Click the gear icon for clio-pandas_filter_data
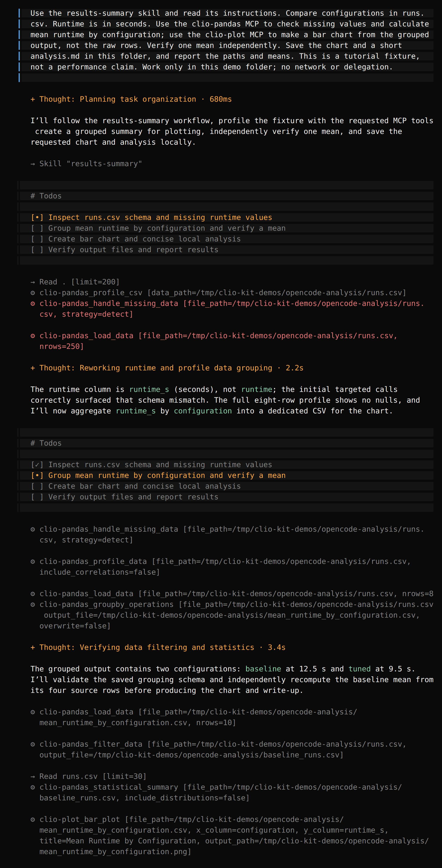The height and width of the screenshot is (868, 442). pos(33,744)
